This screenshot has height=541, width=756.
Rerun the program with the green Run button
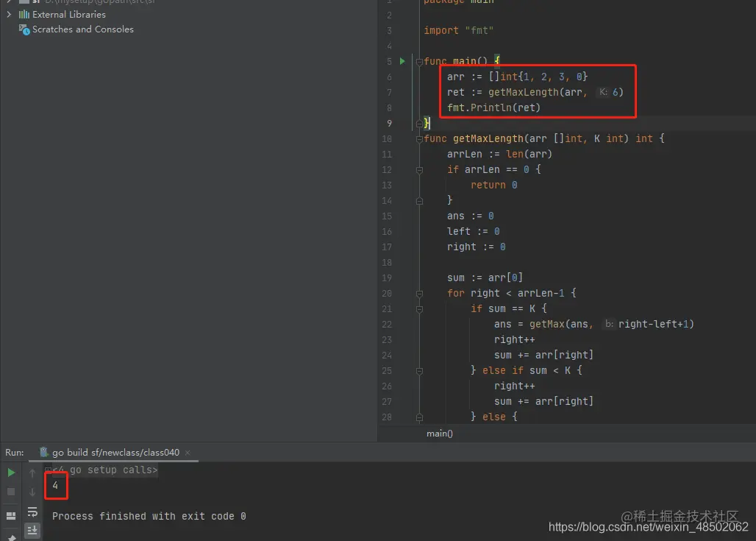tap(10, 473)
